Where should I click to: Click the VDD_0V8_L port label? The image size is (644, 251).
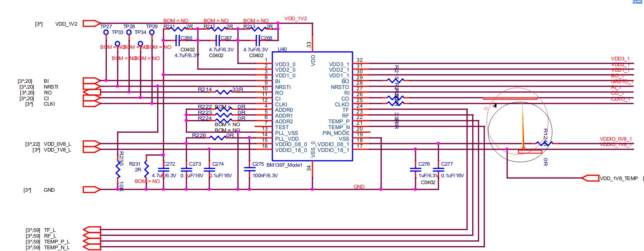pos(57,144)
